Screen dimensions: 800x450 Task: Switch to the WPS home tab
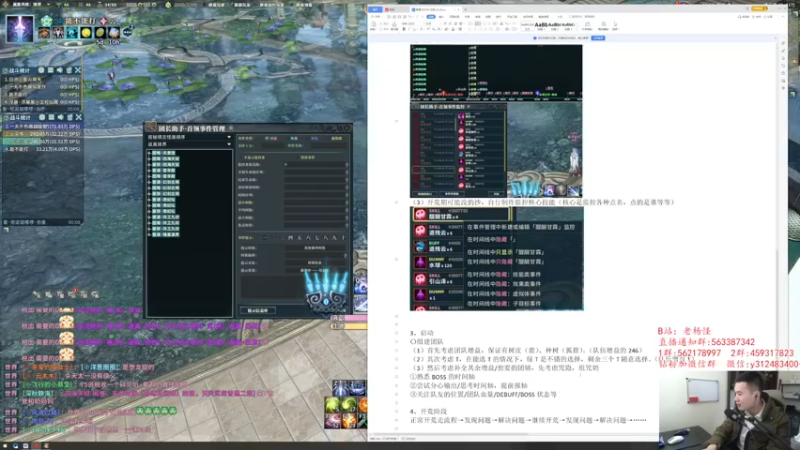coord(376,9)
